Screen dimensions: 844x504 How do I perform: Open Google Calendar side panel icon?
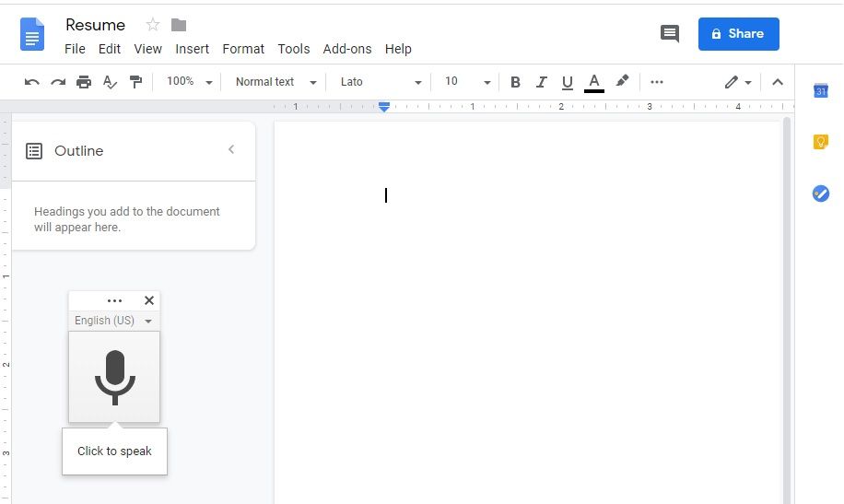coord(820,90)
